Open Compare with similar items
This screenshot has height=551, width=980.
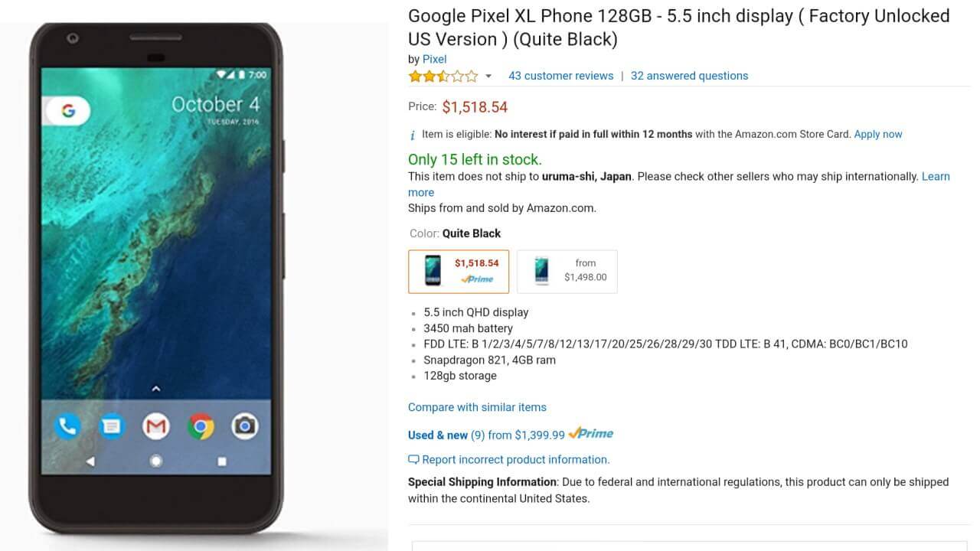tap(477, 407)
